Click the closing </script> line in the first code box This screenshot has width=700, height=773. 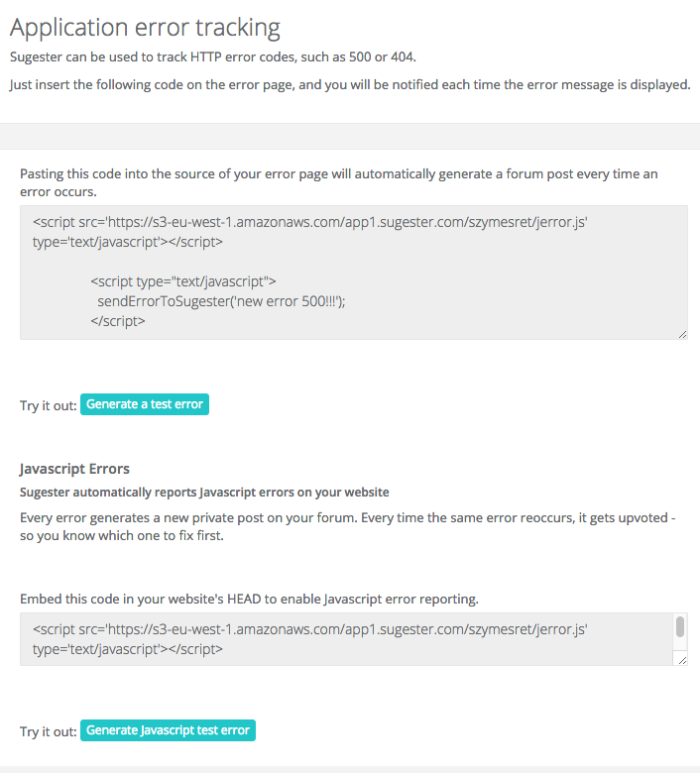click(118, 321)
